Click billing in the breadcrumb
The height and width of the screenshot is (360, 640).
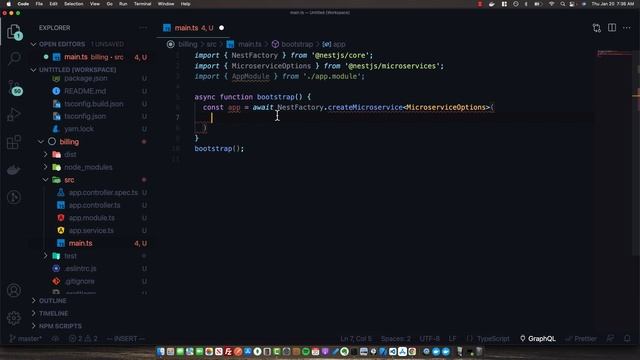point(187,44)
